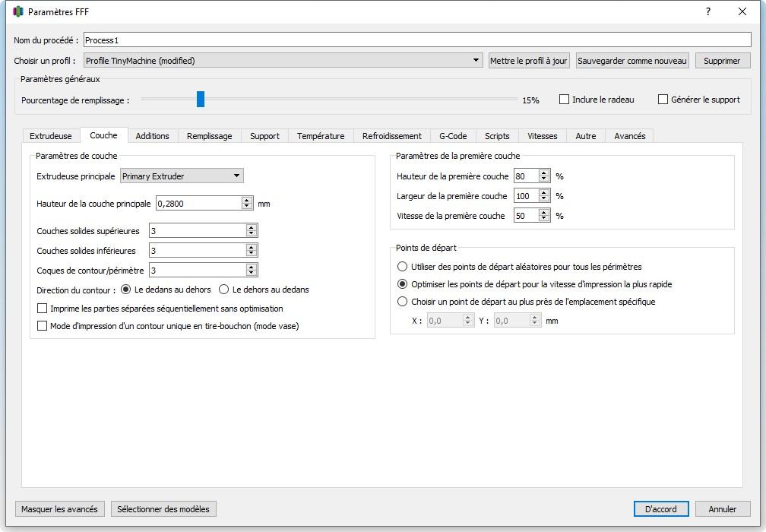This screenshot has height=532, width=766.
Task: Decrease Hauteur de la couche principale stepper
Action: point(247,207)
